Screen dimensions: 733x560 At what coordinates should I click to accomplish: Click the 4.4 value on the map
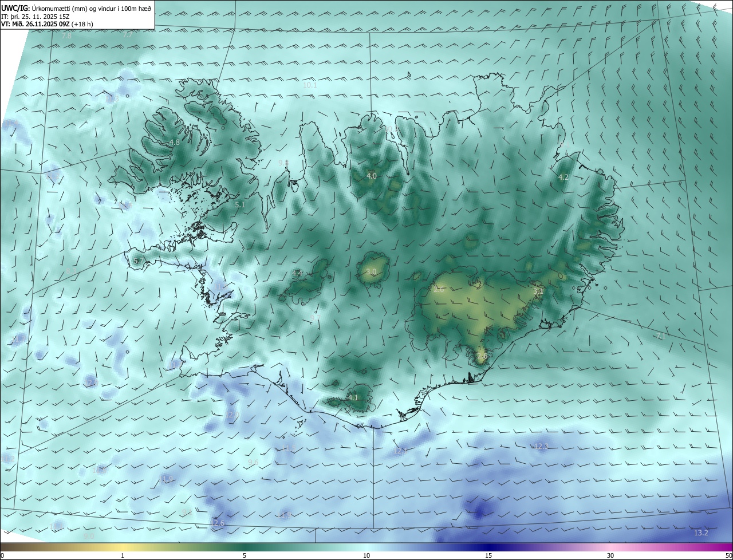point(297,273)
